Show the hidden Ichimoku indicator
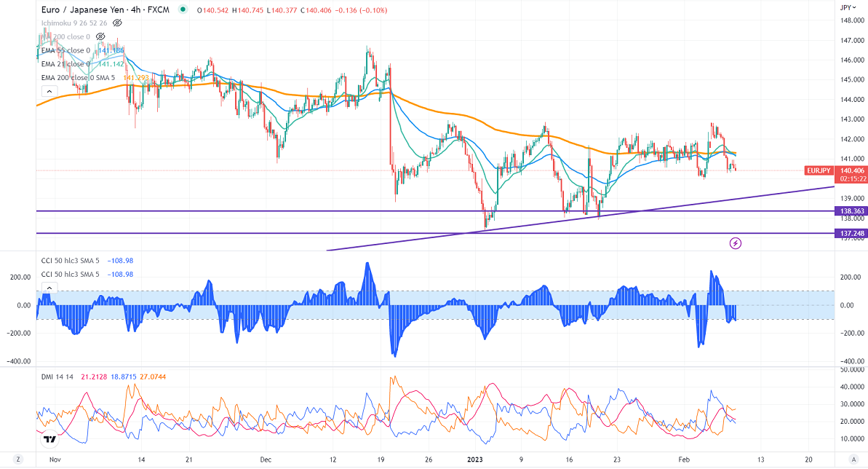Image resolution: width=868 pixels, height=469 pixels. pos(117,23)
